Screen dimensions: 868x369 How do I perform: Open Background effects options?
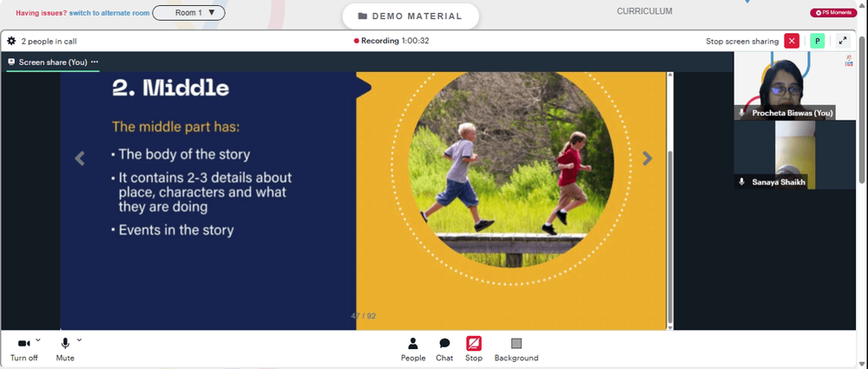(x=516, y=350)
